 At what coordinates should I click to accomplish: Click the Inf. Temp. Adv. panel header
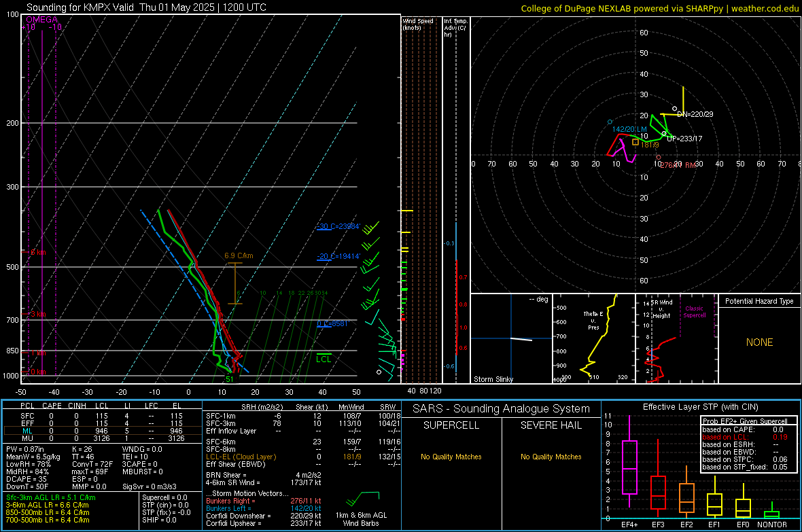[455, 28]
